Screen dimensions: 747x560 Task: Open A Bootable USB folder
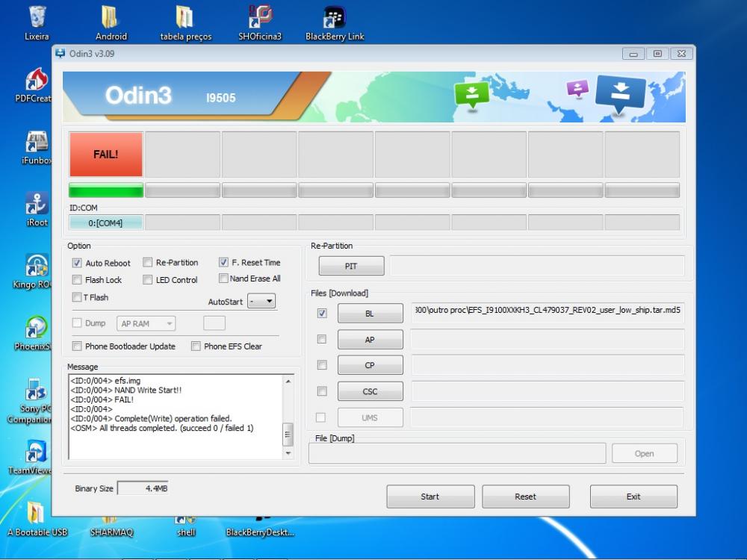pyautogui.click(x=37, y=518)
